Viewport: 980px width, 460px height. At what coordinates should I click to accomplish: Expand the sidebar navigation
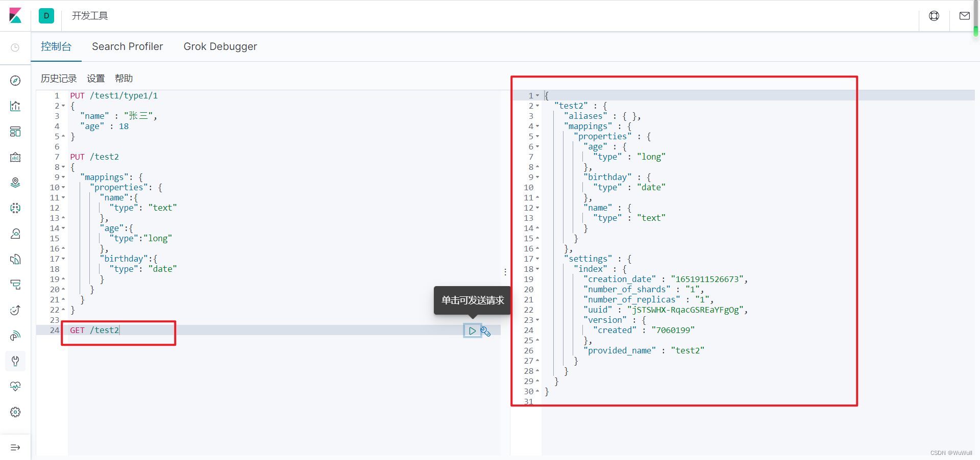15,447
